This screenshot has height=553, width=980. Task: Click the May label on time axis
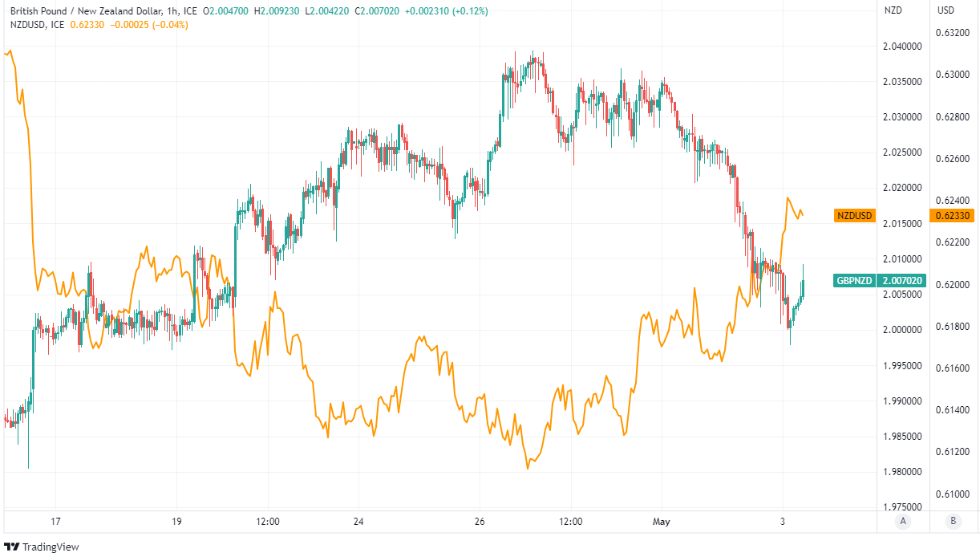[x=662, y=522]
